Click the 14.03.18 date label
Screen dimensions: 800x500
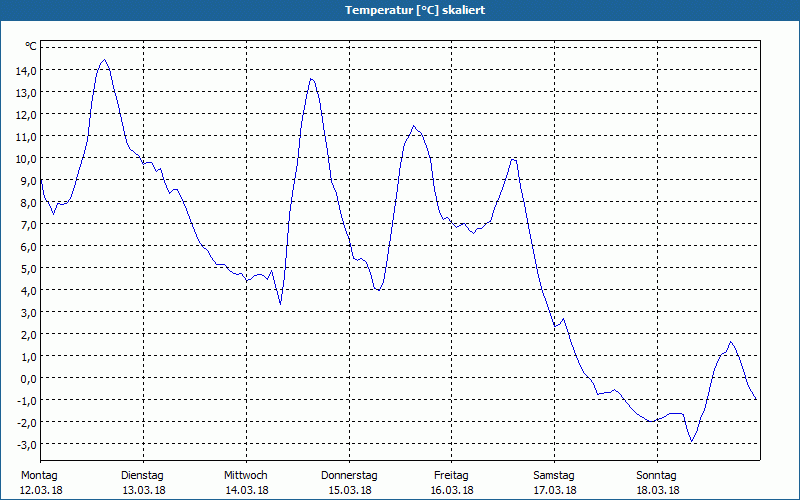point(247,490)
